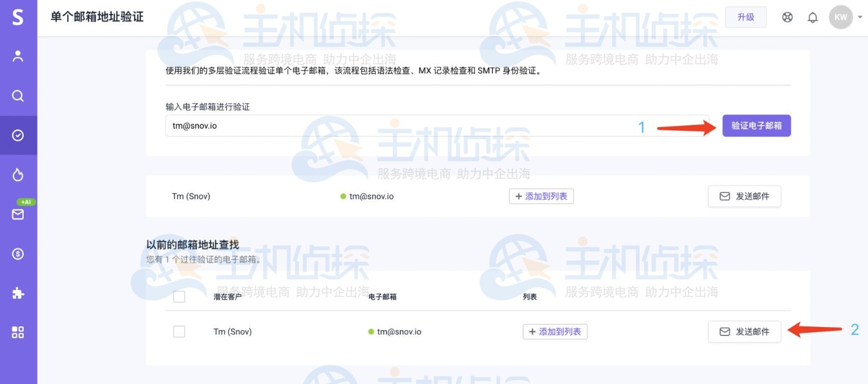The height and width of the screenshot is (384, 868).
Task: Click Tm (Snov) name in the past verifications table
Action: (232, 332)
